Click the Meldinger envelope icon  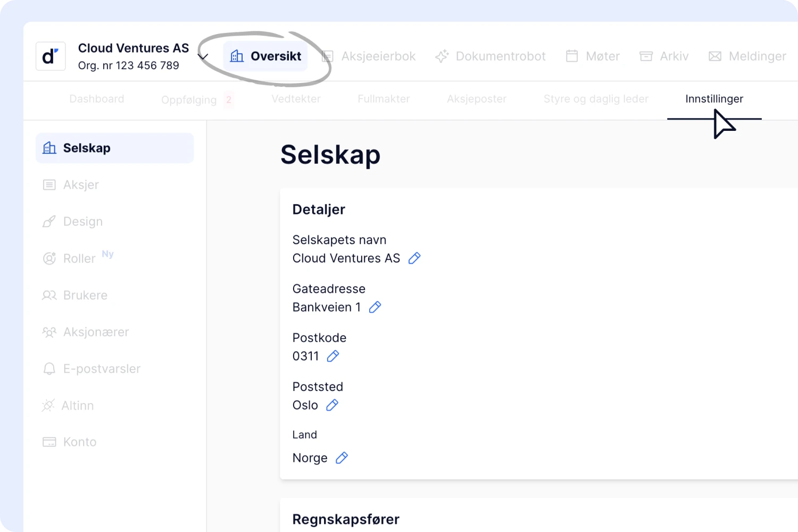click(715, 56)
